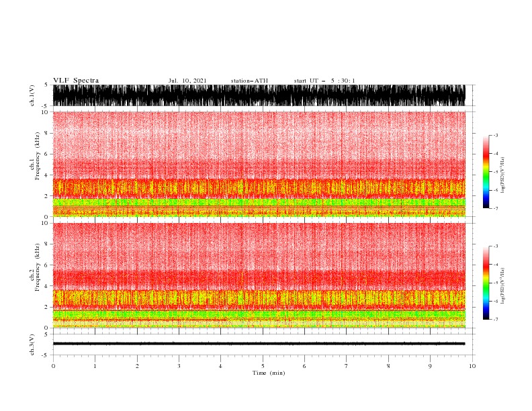Click the color scale bar beside ch.1 spectrogram
Viewport: 532px width, 411px height.
[x=486, y=172]
